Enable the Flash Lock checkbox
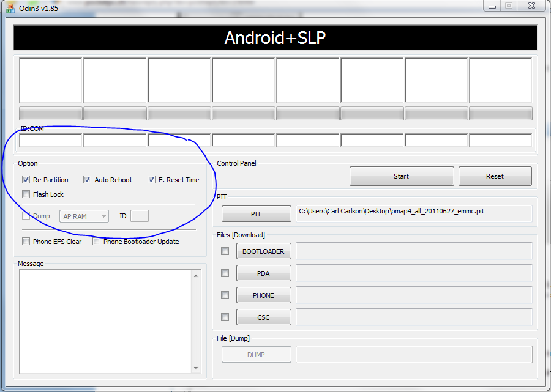Screen dimensions: 551x392 pos(26,194)
